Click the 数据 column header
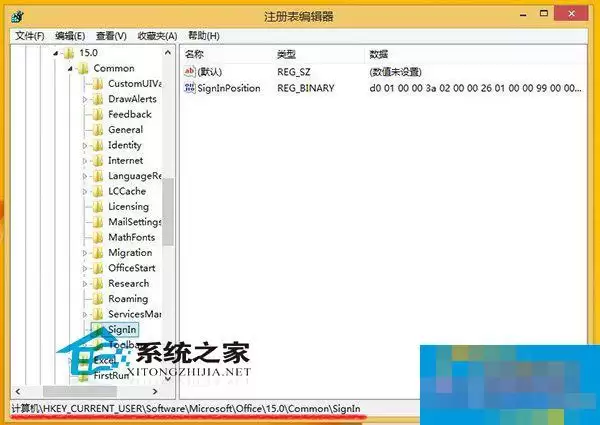 click(x=378, y=54)
